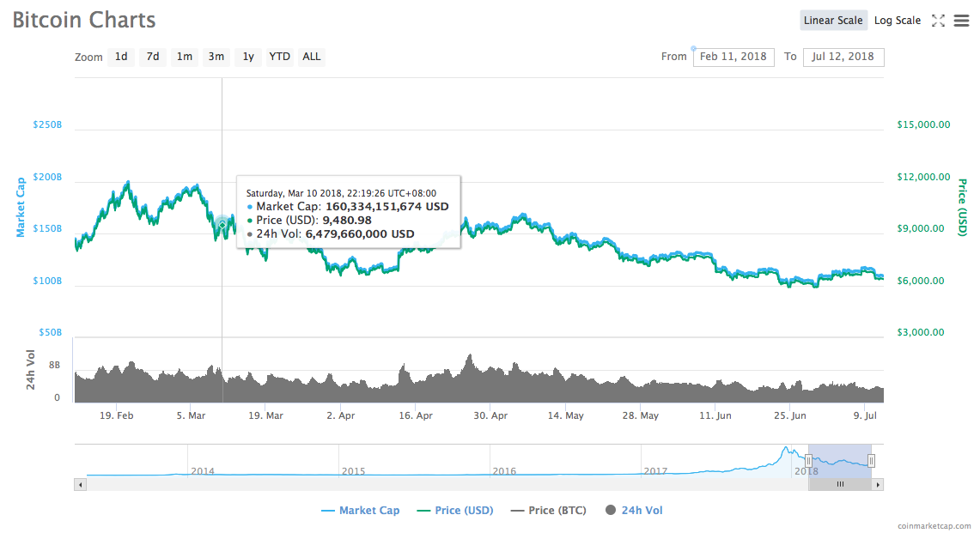Toggle the Price (USD) series legend
Image resolution: width=980 pixels, height=533 pixels.
455,511
